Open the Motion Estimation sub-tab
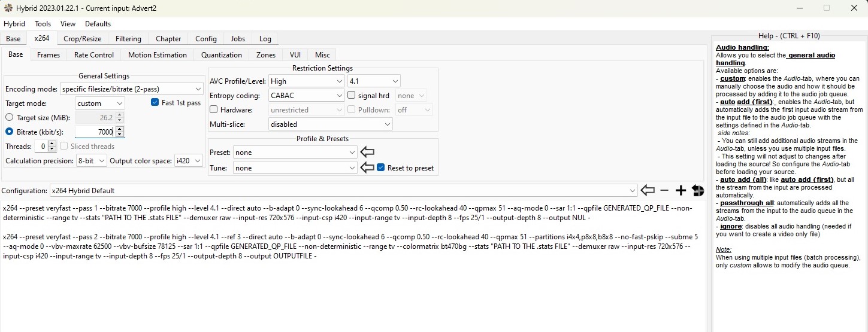 (x=158, y=54)
